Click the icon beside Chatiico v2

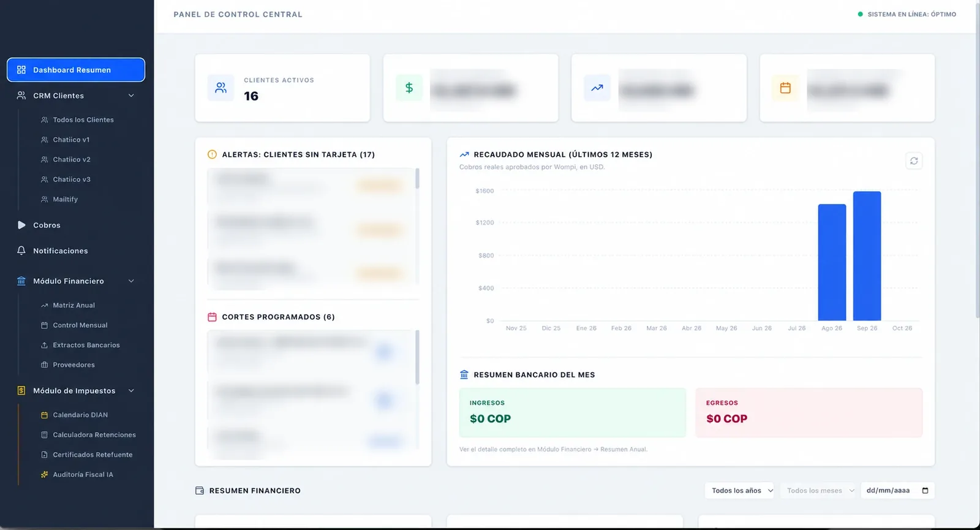44,160
